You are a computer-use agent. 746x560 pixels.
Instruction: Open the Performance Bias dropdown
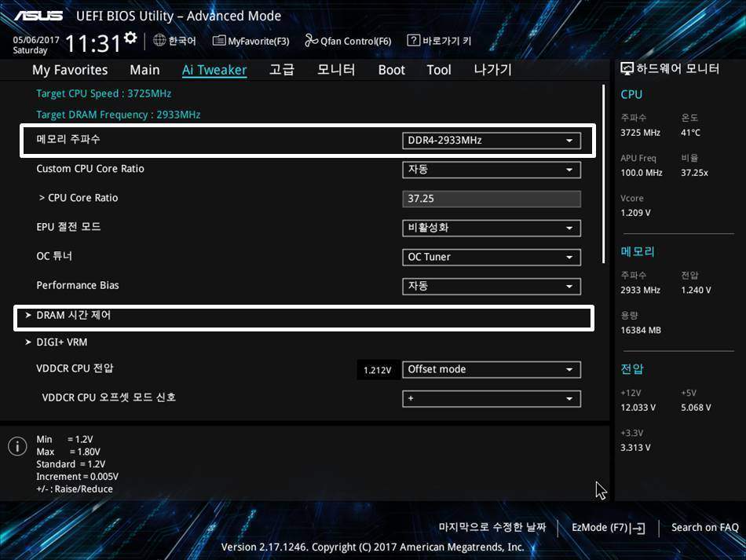(492, 286)
